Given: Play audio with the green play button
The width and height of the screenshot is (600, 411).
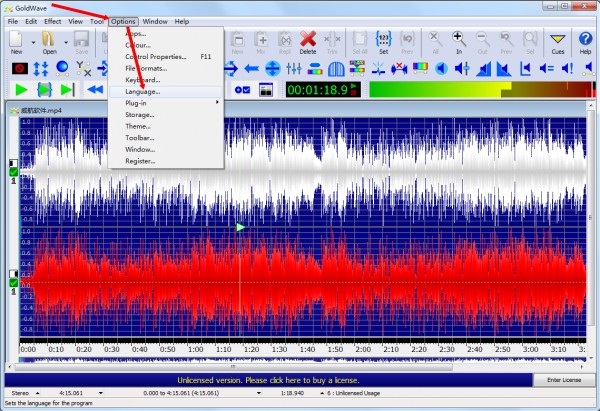Looking at the screenshot, I should tap(21, 90).
